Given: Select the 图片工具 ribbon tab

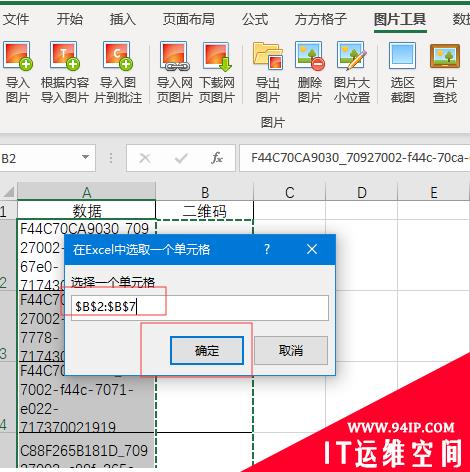Looking at the screenshot, I should tap(400, 19).
